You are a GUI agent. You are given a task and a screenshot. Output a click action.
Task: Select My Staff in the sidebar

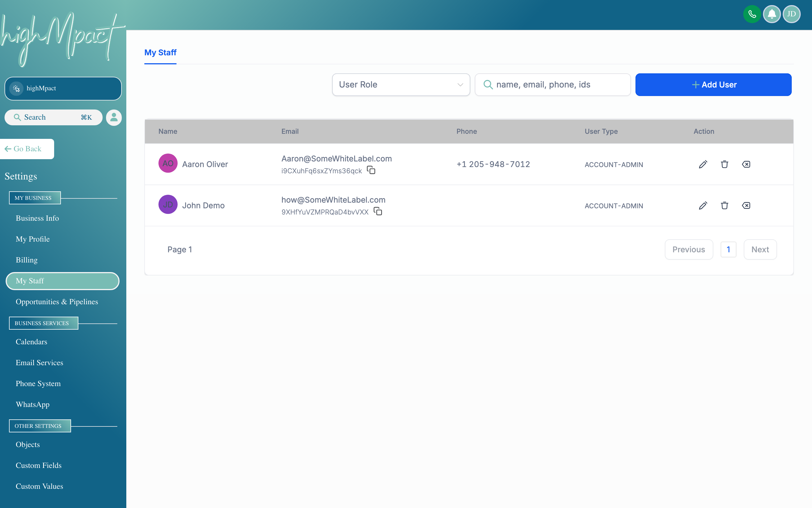point(63,281)
